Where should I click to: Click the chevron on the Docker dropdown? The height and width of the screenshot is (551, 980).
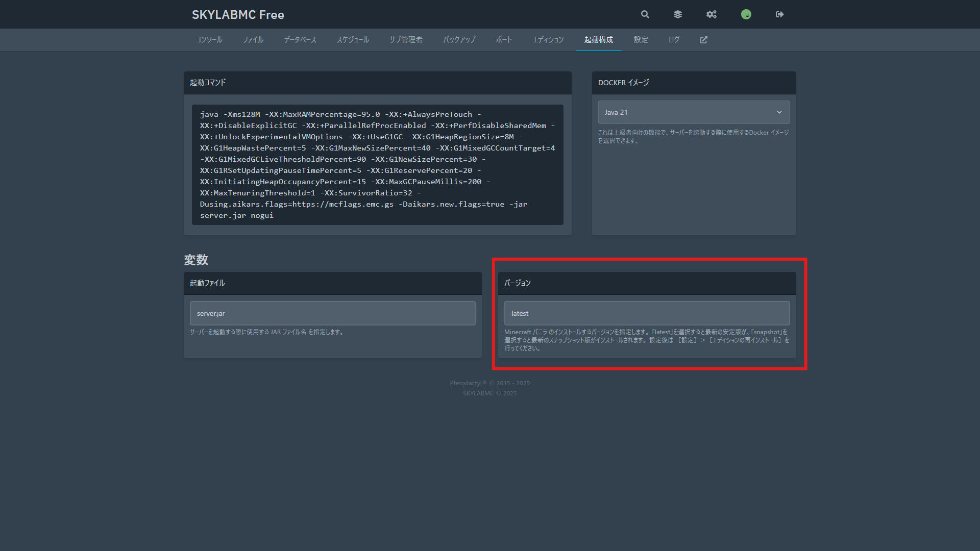tap(779, 112)
